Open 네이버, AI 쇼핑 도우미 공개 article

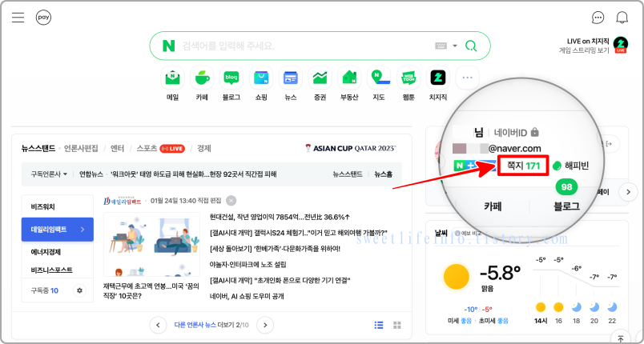pyautogui.click(x=247, y=296)
